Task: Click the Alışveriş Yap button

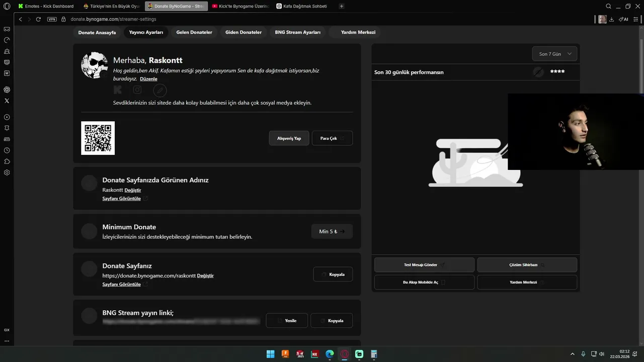Action: (x=289, y=138)
